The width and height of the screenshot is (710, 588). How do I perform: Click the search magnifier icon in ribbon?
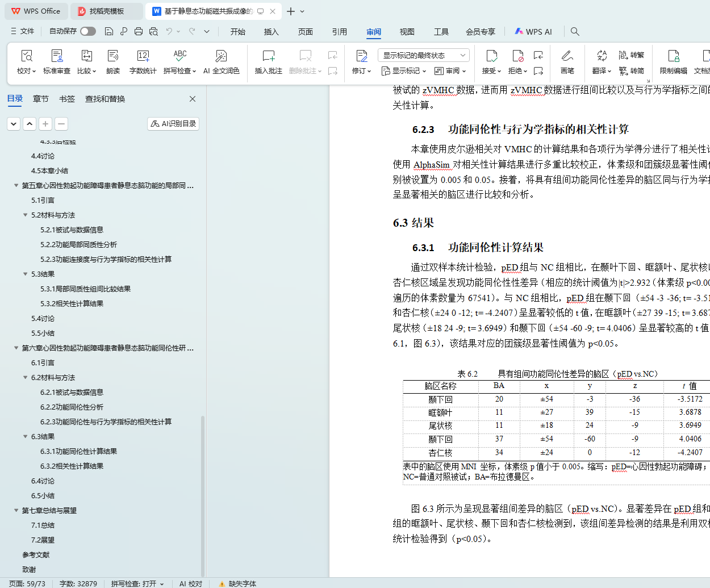(575, 31)
